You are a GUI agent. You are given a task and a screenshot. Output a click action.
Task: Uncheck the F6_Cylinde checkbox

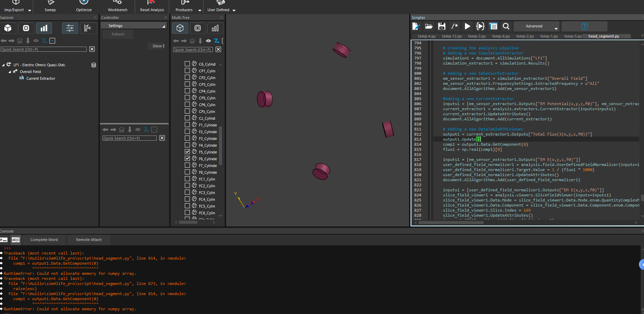pyautogui.click(x=187, y=159)
